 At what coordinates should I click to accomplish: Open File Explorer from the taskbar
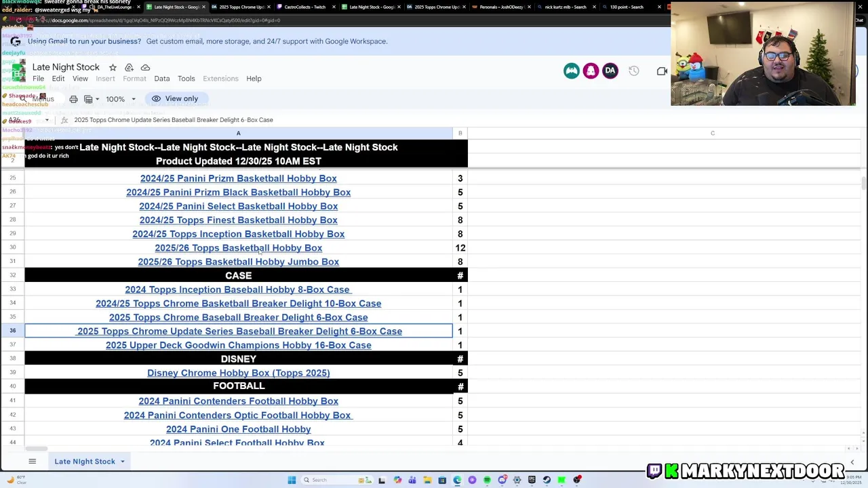(x=427, y=480)
